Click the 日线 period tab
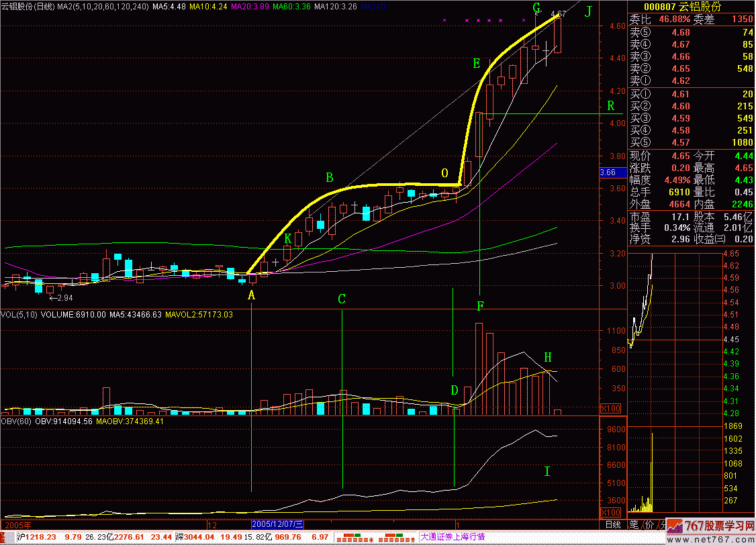This screenshot has width=756, height=545. tap(611, 524)
